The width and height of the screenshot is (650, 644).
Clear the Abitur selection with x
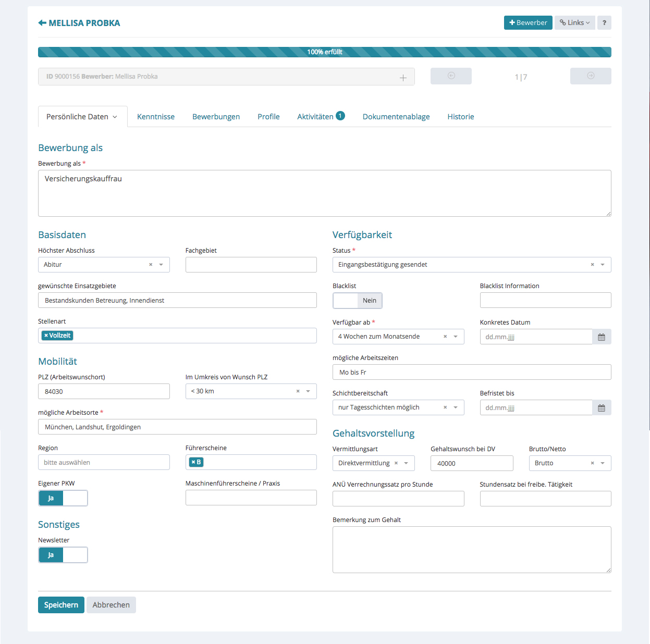[151, 265]
